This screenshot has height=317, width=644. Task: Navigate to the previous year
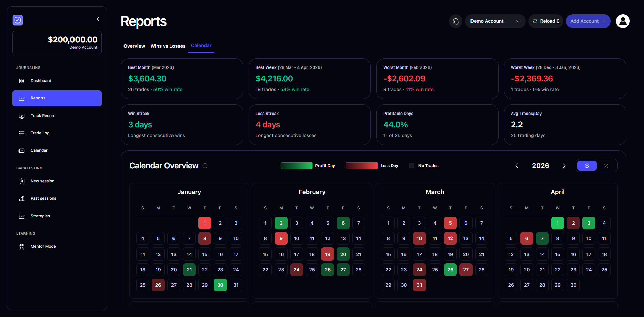click(x=517, y=165)
